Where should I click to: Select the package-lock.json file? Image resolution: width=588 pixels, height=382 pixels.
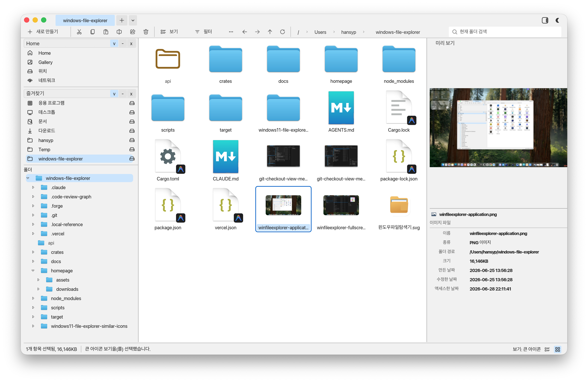pos(399,157)
